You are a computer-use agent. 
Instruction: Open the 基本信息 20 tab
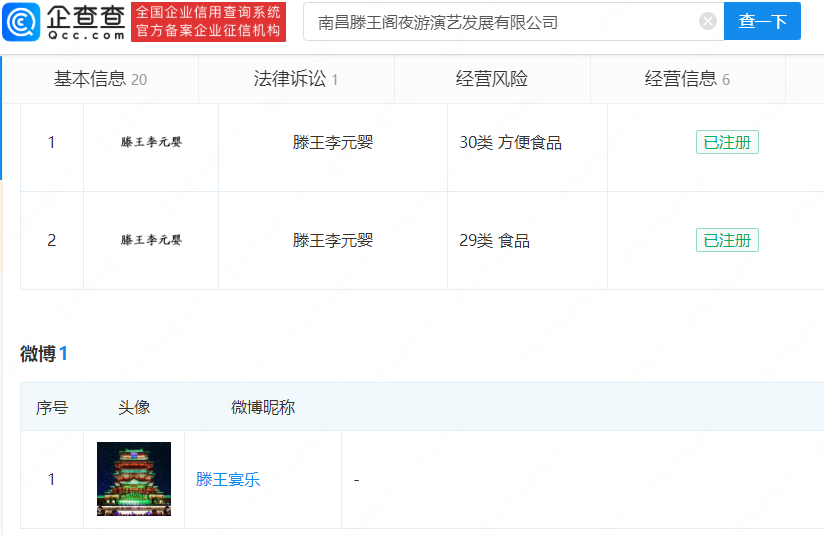pyautogui.click(x=100, y=79)
